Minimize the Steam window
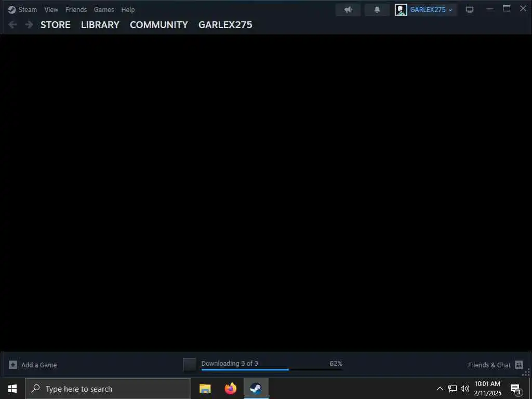Viewport: 532px width, 399px height. point(490,9)
